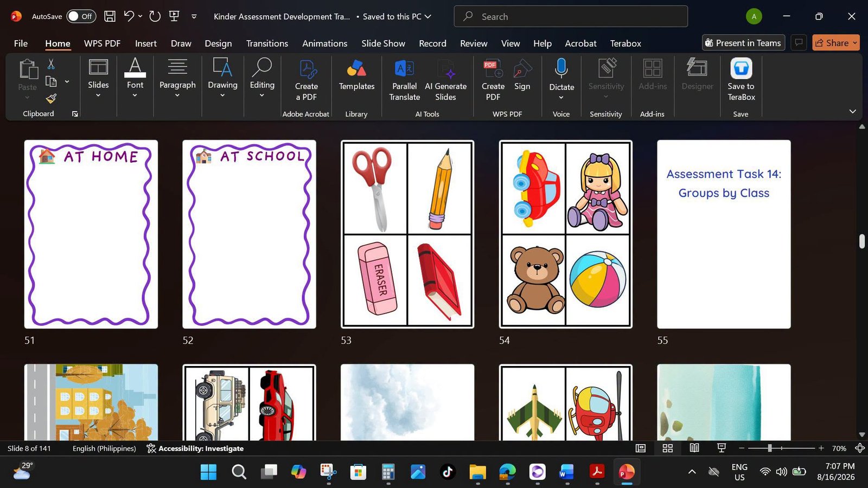This screenshot has height=488, width=868.
Task: Click the Share button
Action: pos(835,43)
